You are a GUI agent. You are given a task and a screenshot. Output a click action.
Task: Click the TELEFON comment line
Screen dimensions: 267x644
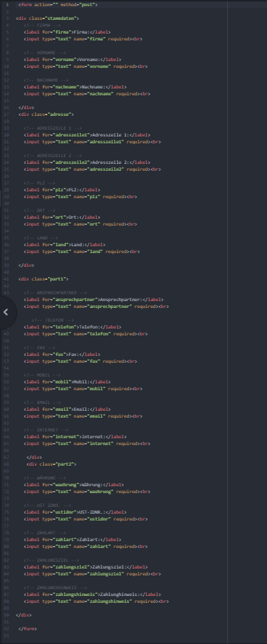53,320
